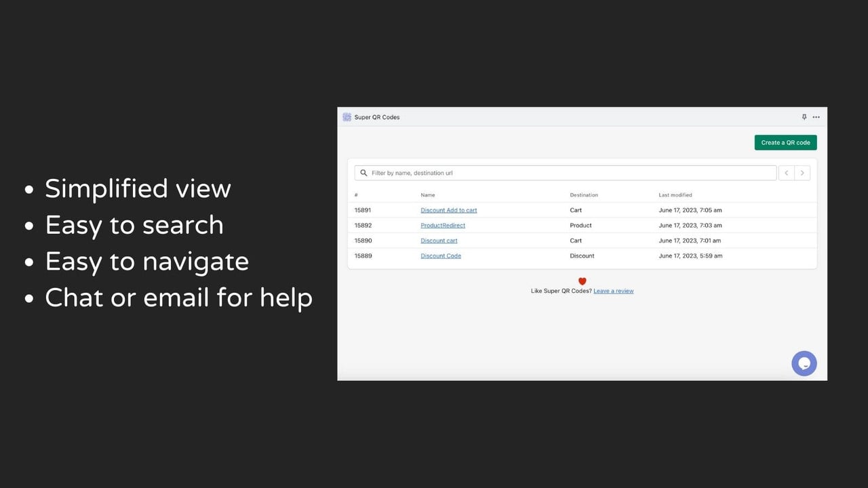This screenshot has width=868, height=488.
Task: Open the Discount Code link
Action: [441, 256]
